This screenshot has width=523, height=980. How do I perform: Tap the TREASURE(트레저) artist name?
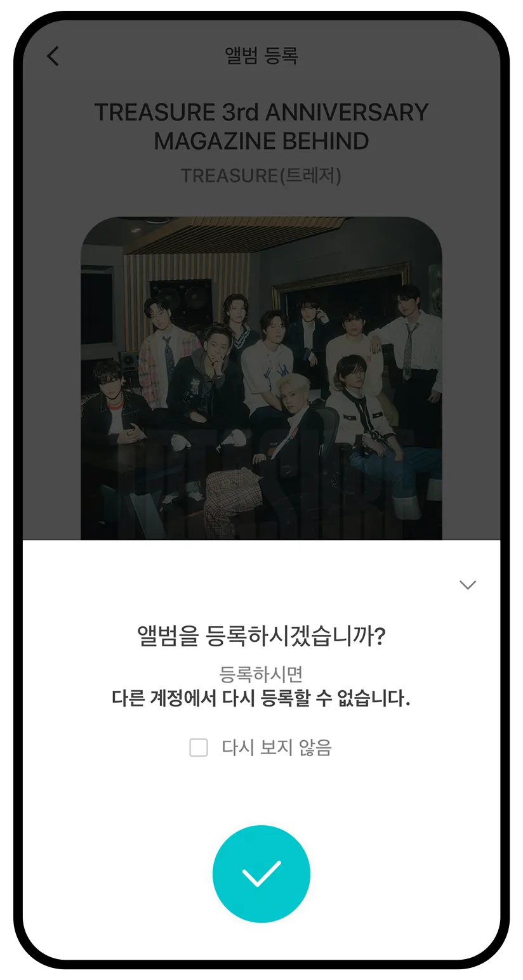coord(261,175)
